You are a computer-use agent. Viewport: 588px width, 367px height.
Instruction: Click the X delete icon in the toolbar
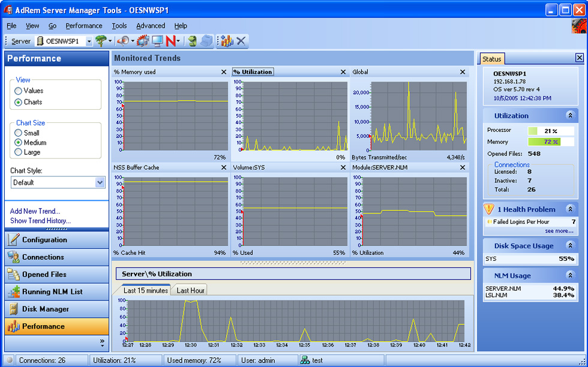click(241, 41)
